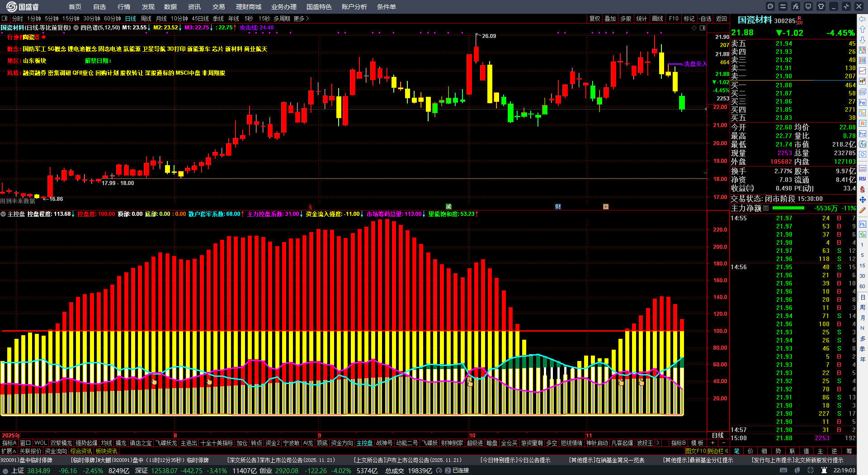Open the 今日公告提示 ticker link
The width and height of the screenshot is (868, 475).
click(515, 460)
